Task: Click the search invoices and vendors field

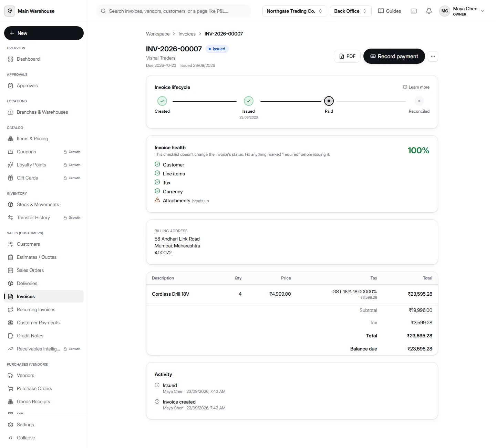Action: 174,11
